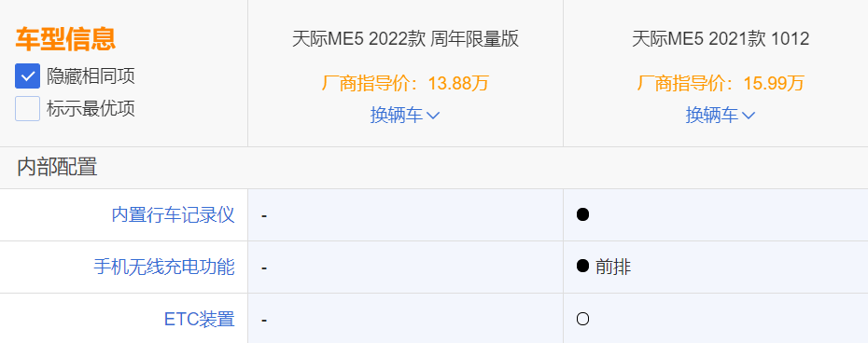Click the 隐藏相同项 label text
Image resolution: width=868 pixels, height=343 pixels.
[91, 76]
